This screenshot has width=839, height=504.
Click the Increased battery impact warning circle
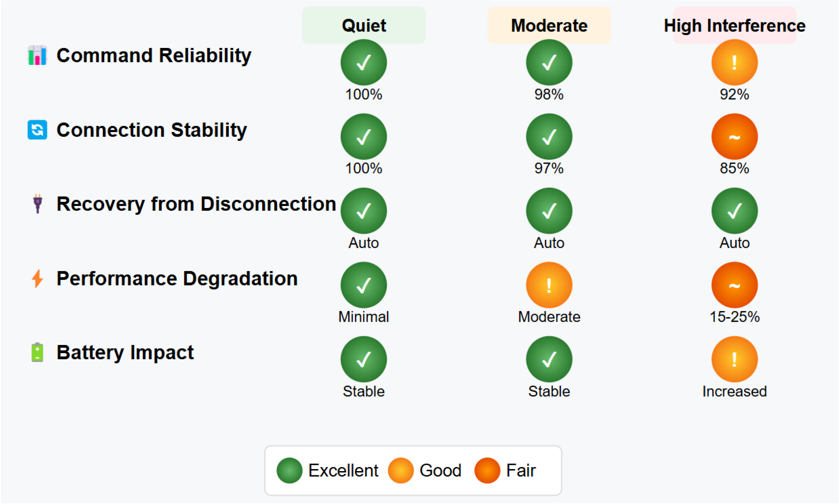click(734, 359)
